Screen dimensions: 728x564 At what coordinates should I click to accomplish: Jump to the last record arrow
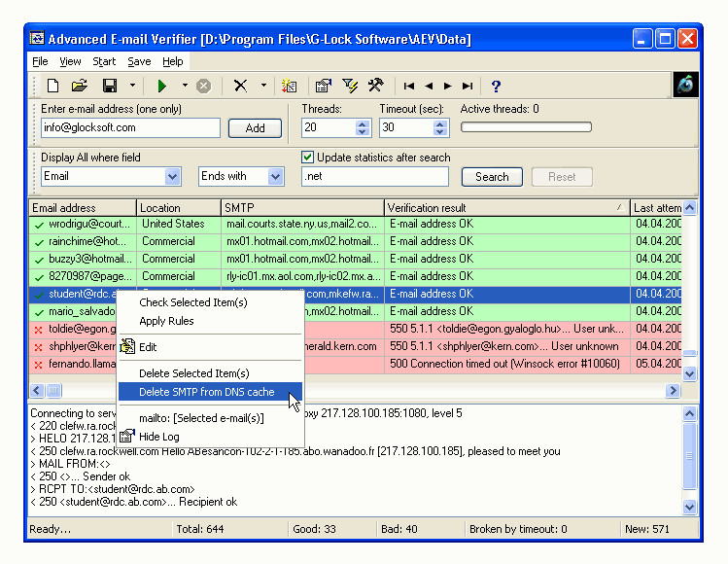(x=468, y=86)
